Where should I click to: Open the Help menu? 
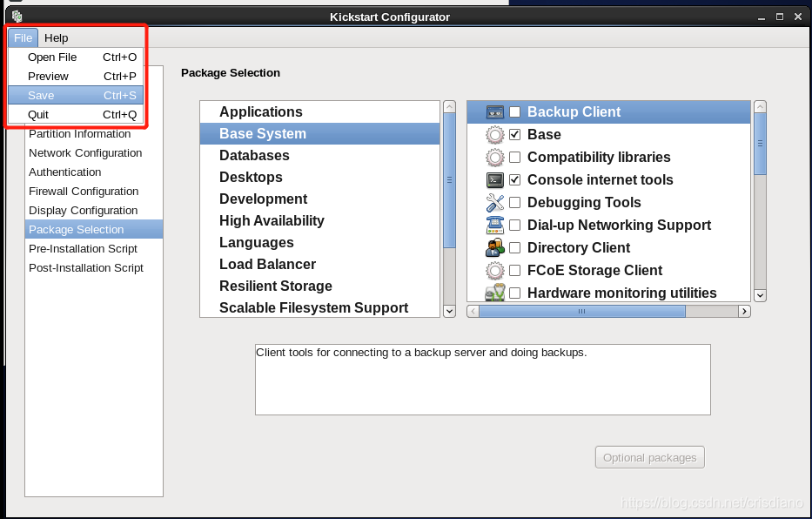pyautogui.click(x=56, y=37)
